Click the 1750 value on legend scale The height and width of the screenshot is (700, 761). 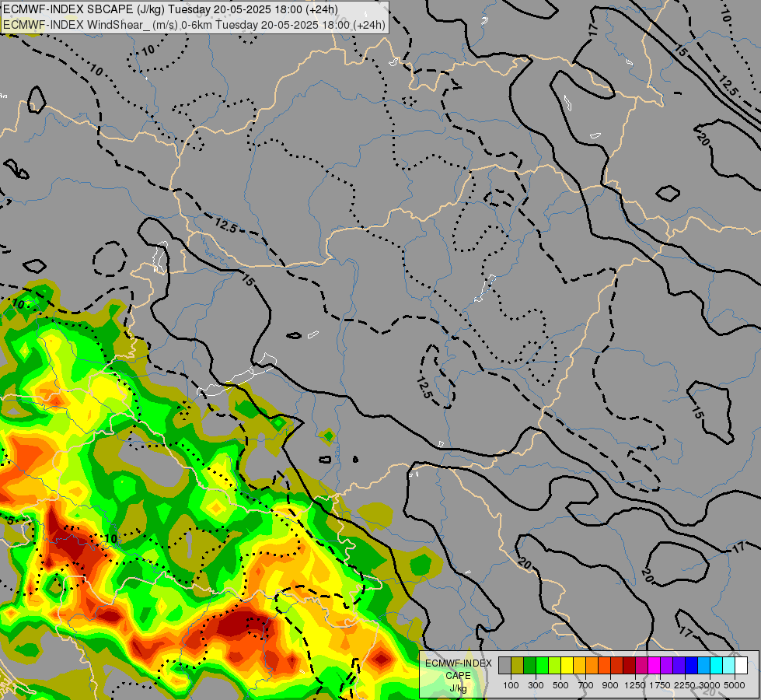point(660,685)
